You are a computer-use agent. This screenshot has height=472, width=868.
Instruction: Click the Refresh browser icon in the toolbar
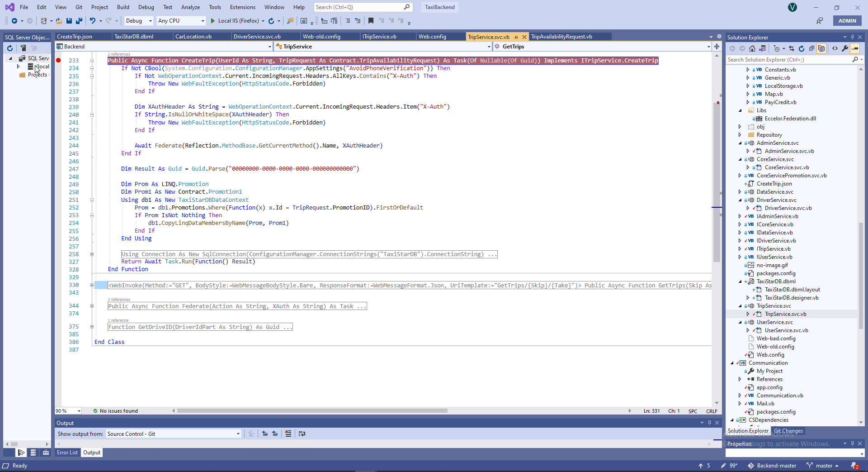coord(271,21)
